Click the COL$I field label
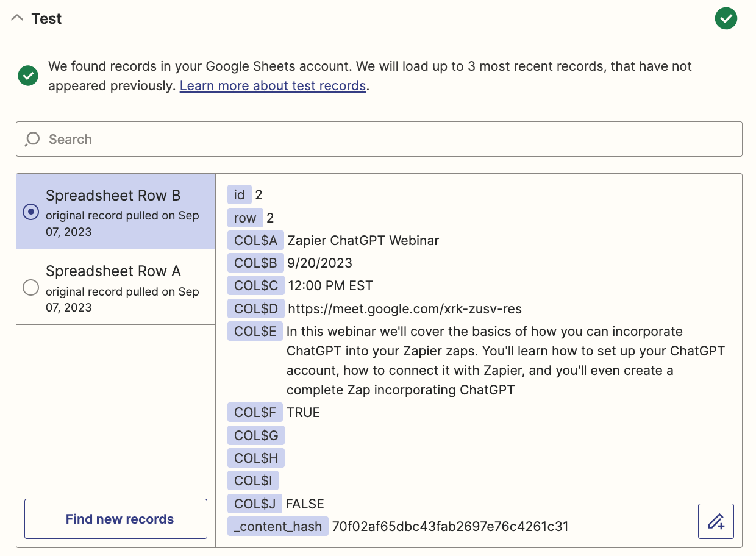Viewport: 756px width, 556px height. click(x=253, y=480)
